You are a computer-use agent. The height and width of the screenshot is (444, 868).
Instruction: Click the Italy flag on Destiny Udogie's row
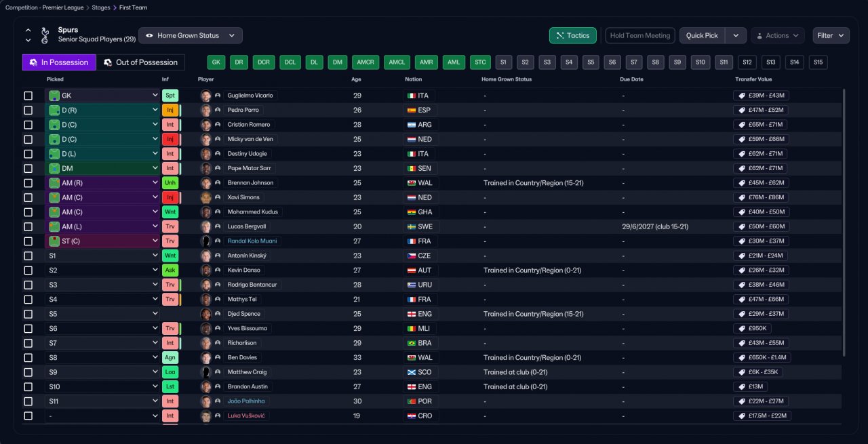point(410,154)
